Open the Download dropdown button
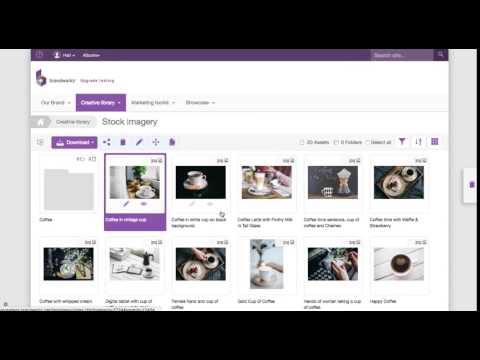 coord(74,142)
